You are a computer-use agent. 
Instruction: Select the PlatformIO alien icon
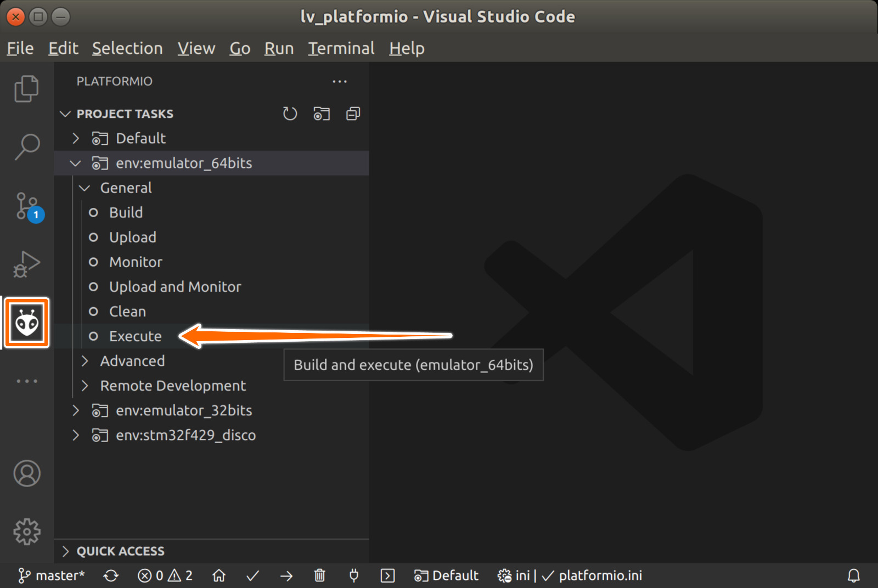point(27,323)
